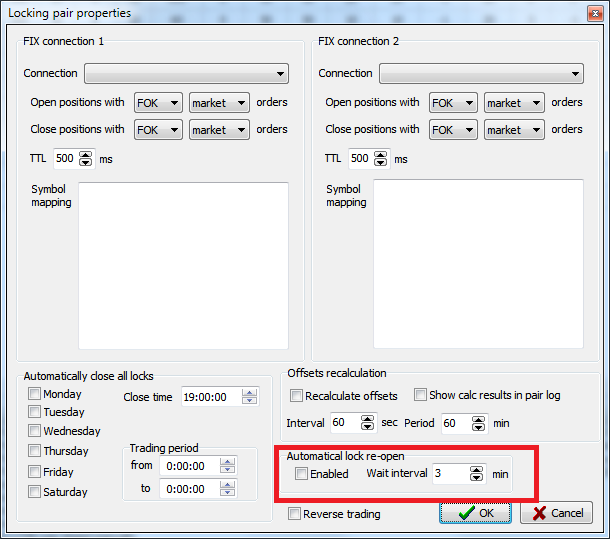Tick the Recalculate offsets checkbox

coord(296,395)
